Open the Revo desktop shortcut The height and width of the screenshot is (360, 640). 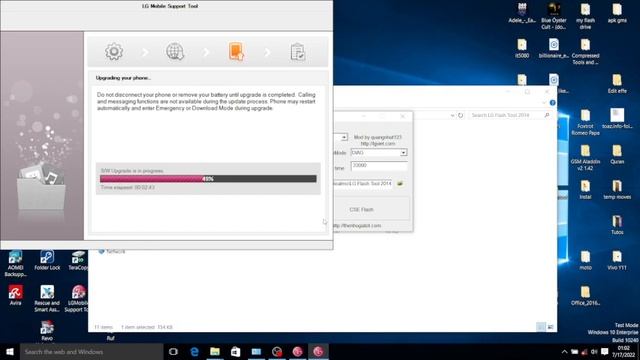[47, 331]
